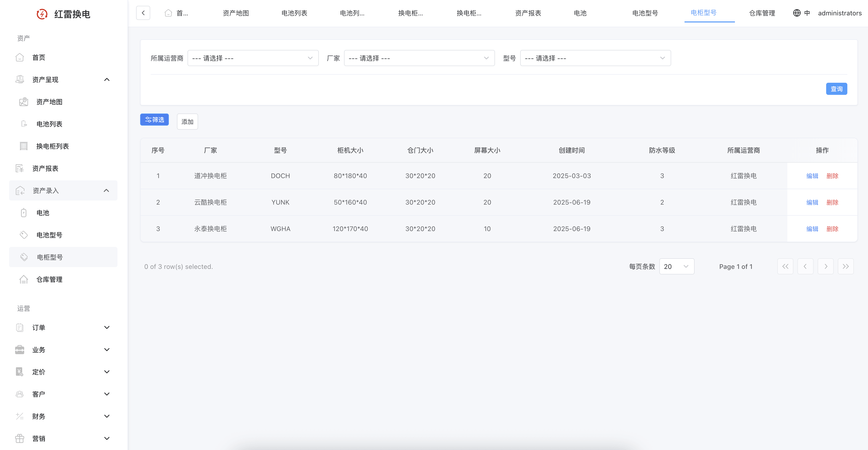This screenshot has height=450, width=868.
Task: Open the 所属运营商 dropdown filter
Action: 253,58
